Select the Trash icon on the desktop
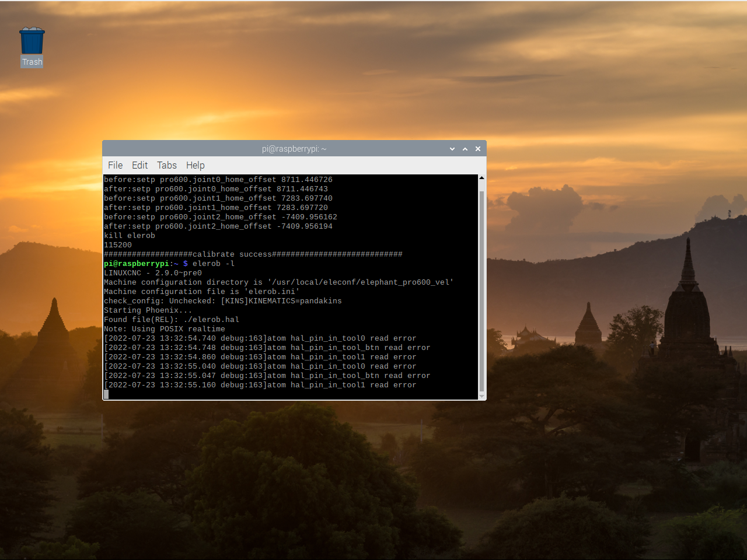The image size is (747, 560). coord(32,41)
